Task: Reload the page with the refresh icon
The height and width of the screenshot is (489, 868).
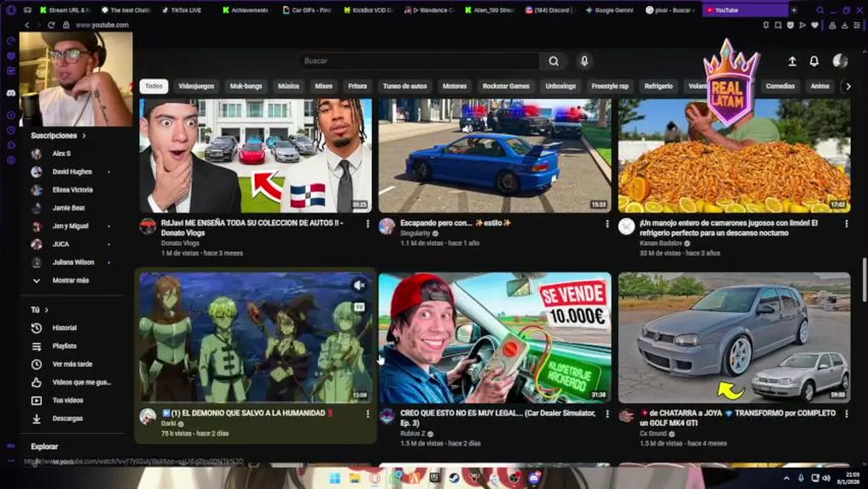Action: pos(51,25)
